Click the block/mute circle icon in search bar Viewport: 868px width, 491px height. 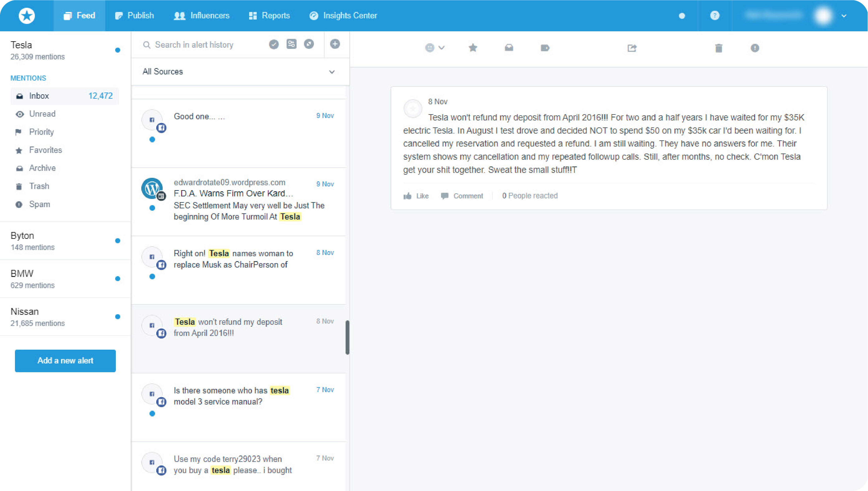(x=309, y=44)
